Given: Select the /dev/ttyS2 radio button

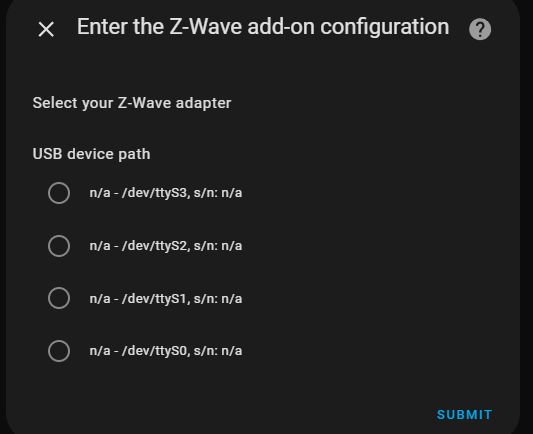Looking at the screenshot, I should coord(59,246).
